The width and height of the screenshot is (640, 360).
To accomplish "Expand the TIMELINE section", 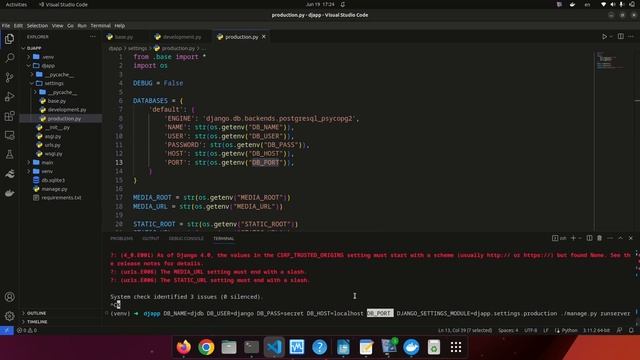I will point(37,322).
